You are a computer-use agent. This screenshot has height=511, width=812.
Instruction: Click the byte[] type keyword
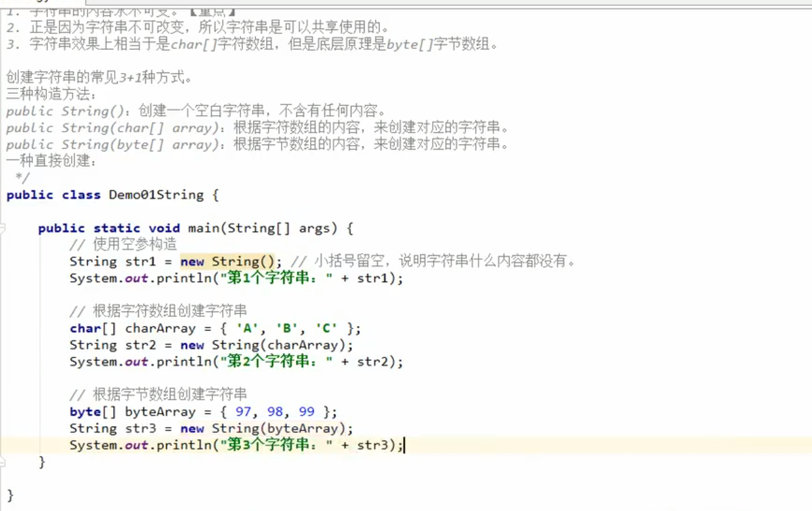click(x=93, y=412)
